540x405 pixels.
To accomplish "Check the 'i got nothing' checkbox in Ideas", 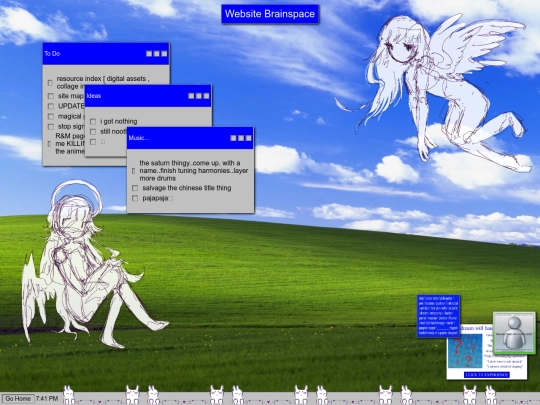I will tap(93, 122).
